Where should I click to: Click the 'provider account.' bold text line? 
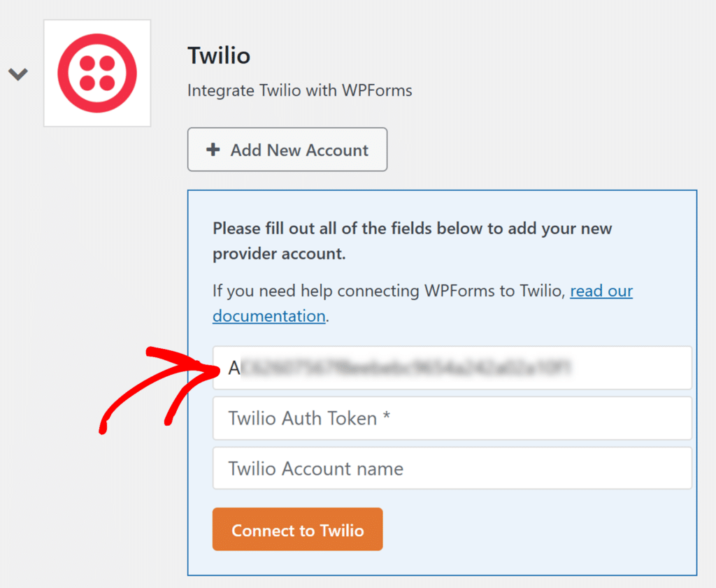(x=279, y=253)
